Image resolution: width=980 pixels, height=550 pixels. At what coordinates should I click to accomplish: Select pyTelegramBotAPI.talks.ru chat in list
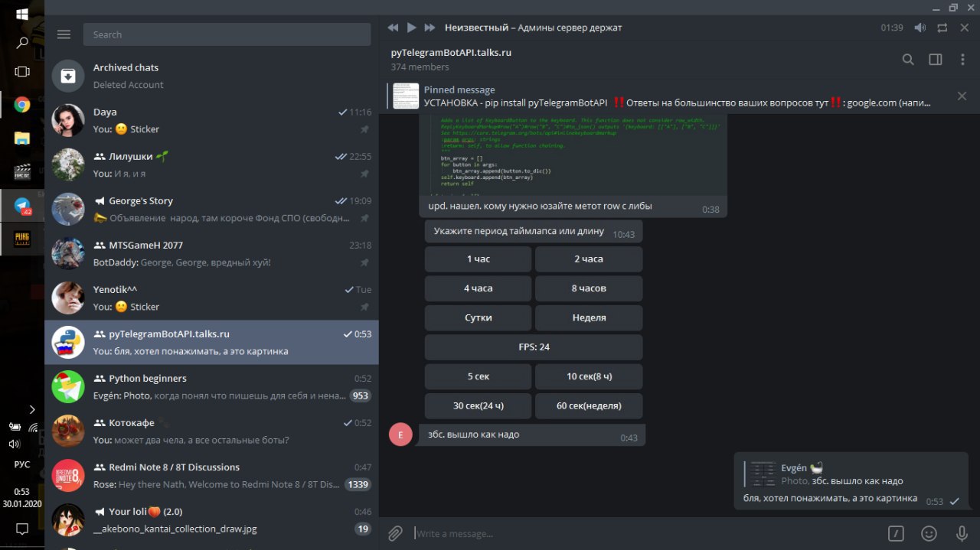pyautogui.click(x=211, y=342)
